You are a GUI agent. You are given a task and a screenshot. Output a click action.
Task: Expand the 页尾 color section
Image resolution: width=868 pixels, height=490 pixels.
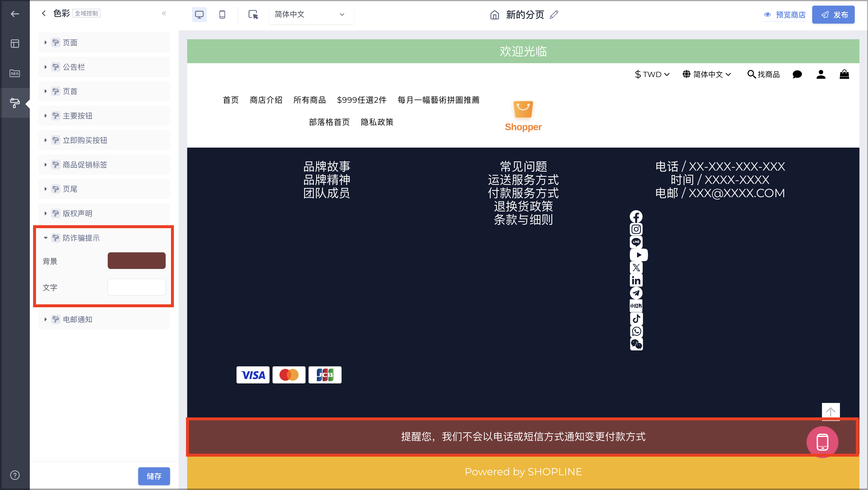104,189
